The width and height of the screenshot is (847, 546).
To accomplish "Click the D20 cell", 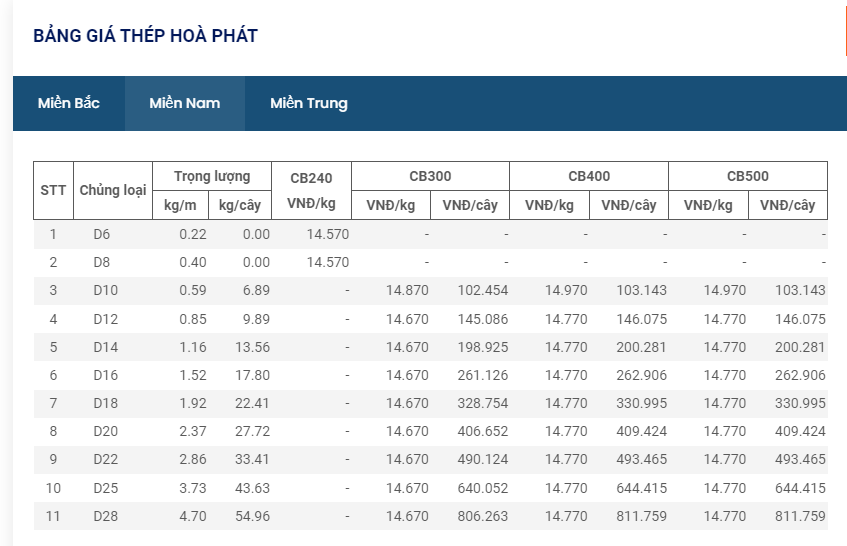I will click(x=105, y=432).
